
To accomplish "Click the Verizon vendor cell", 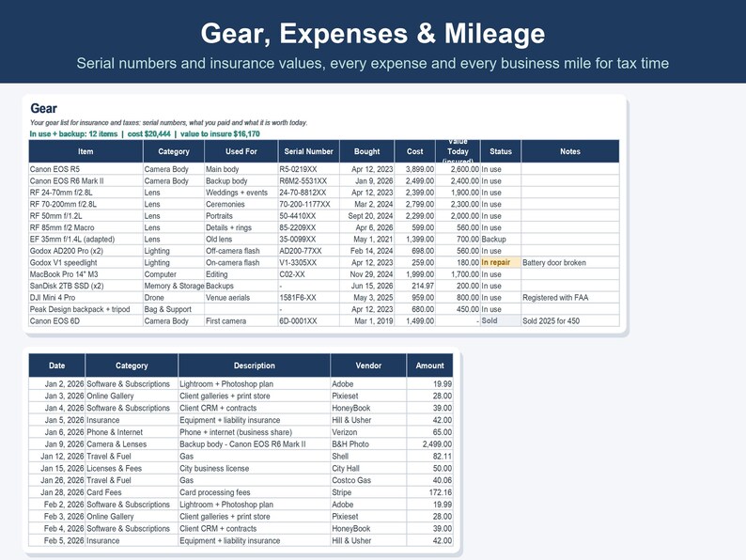I will click(368, 432).
